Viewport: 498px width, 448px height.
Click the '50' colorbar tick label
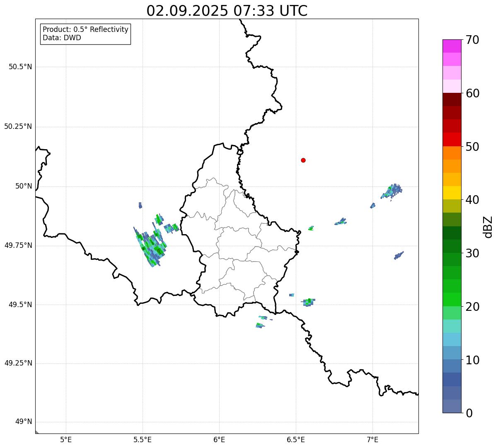(x=472, y=147)
